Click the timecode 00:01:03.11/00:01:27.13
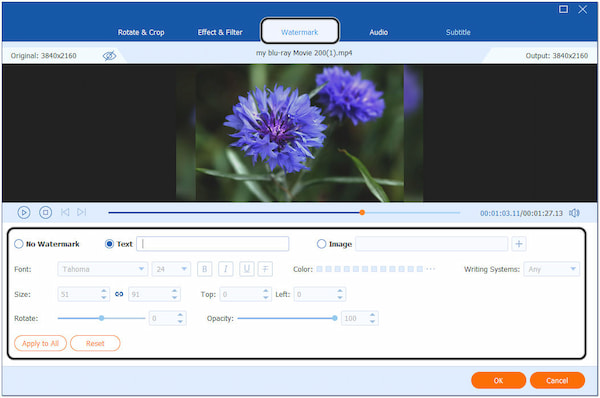This screenshot has height=398, width=600. 522,213
